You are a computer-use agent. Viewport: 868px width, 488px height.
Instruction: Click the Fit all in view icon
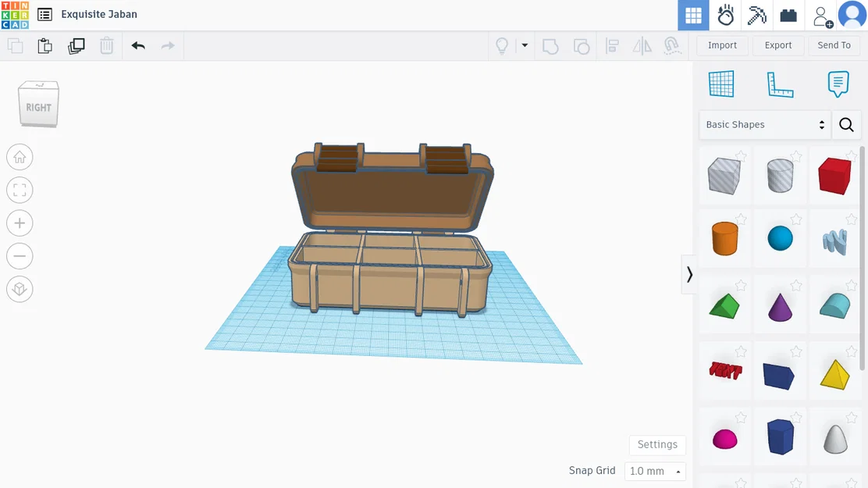[20, 190]
